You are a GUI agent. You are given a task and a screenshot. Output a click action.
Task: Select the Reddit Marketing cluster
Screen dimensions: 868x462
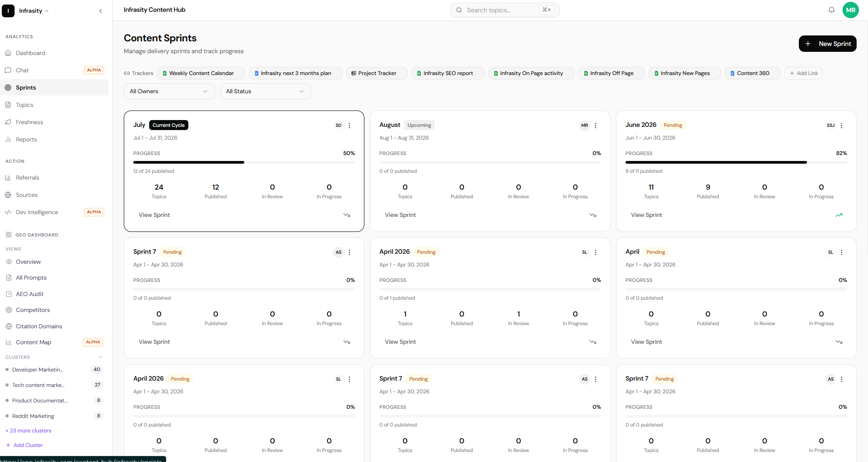click(55, 416)
